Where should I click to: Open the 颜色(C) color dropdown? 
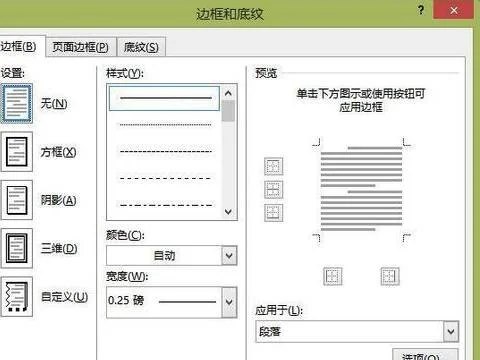(x=229, y=256)
